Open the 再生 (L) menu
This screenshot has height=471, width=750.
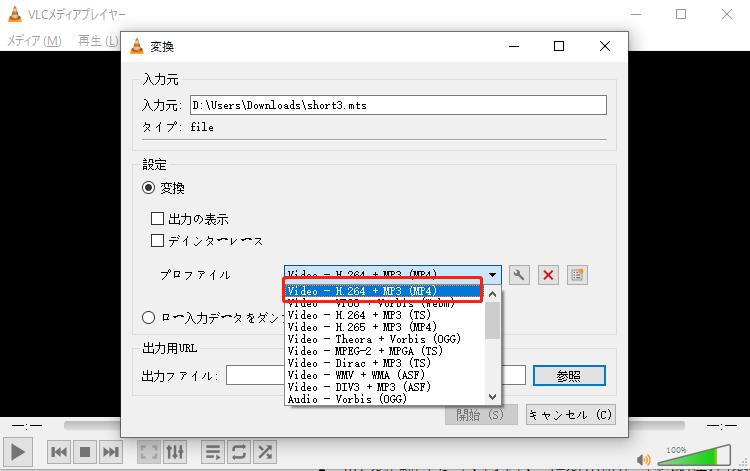98,41
